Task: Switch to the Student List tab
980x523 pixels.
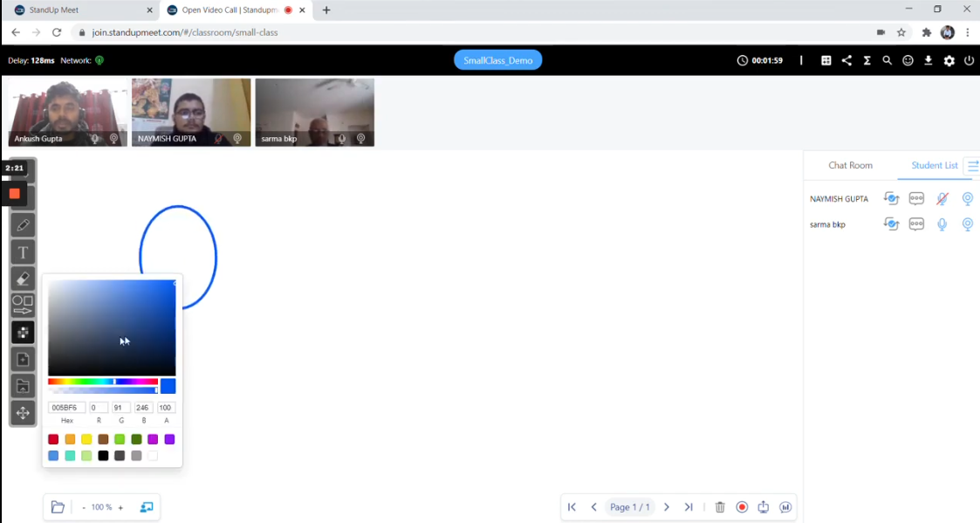Action: [x=935, y=165]
